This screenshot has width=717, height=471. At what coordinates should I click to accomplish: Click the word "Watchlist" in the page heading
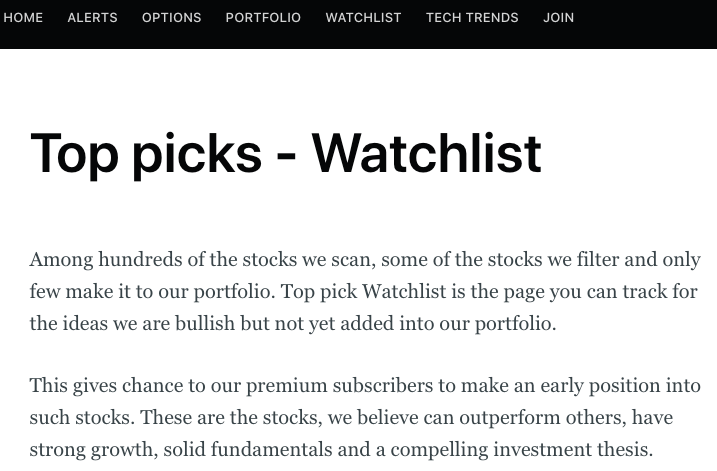(427, 153)
